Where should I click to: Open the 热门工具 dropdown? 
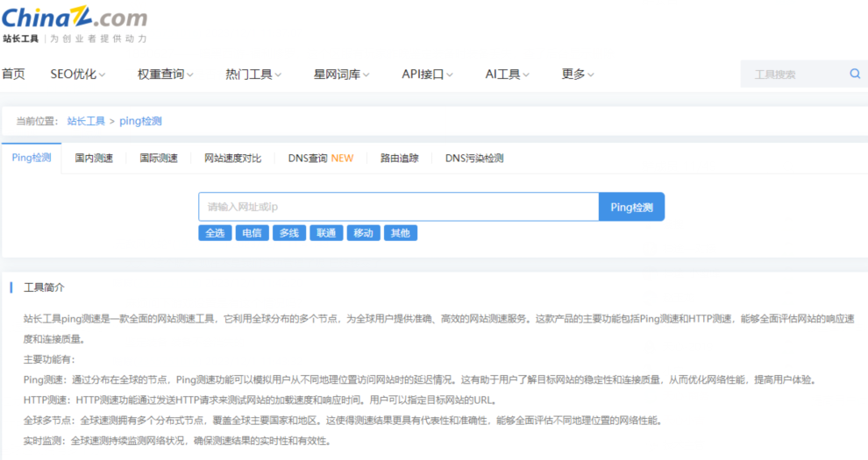click(253, 74)
